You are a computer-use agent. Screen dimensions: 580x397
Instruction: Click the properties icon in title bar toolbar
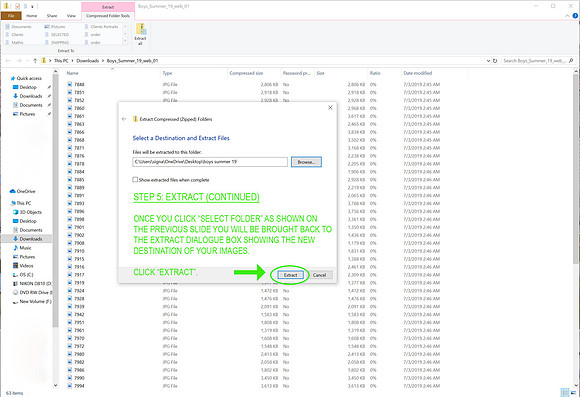point(17,6)
